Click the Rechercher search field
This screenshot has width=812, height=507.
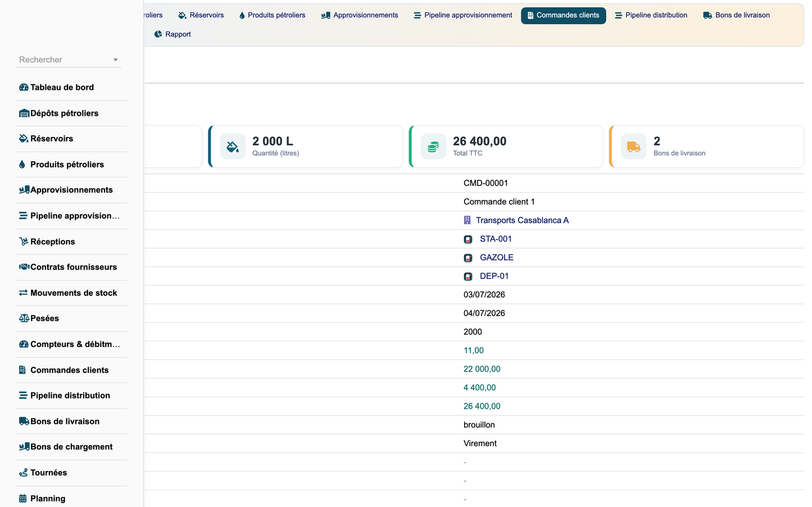pyautogui.click(x=69, y=60)
